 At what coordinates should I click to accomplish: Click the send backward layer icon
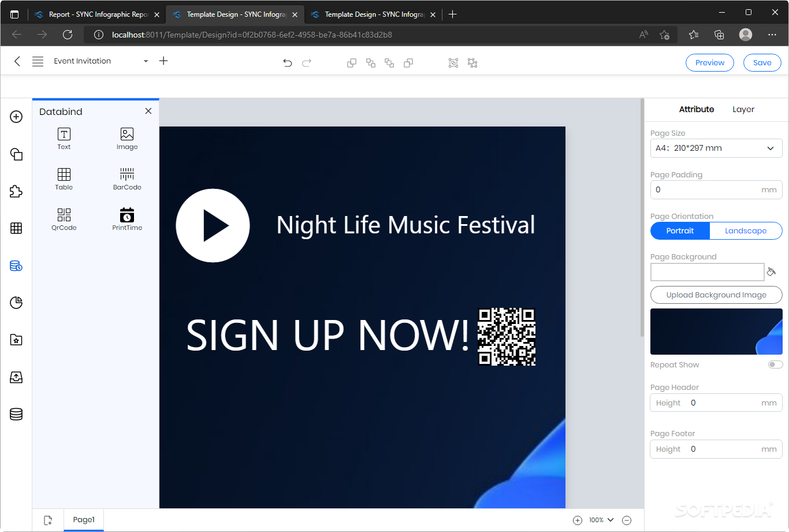[x=389, y=63]
